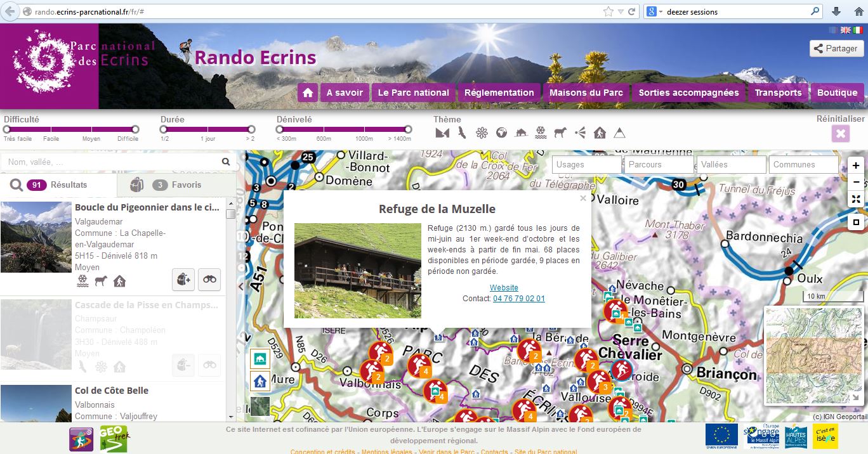Toggle the satellite imagery layer thumbnail

pos(260,406)
